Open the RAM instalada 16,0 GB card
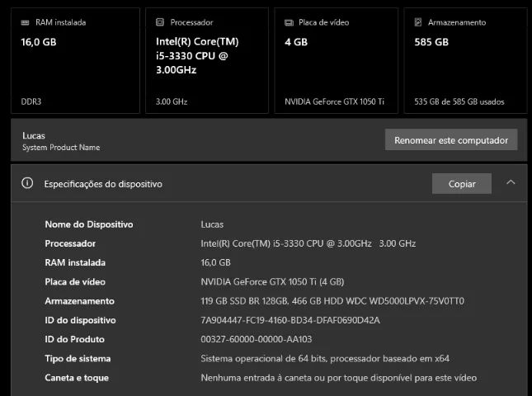The width and height of the screenshot is (532, 396). [75, 61]
